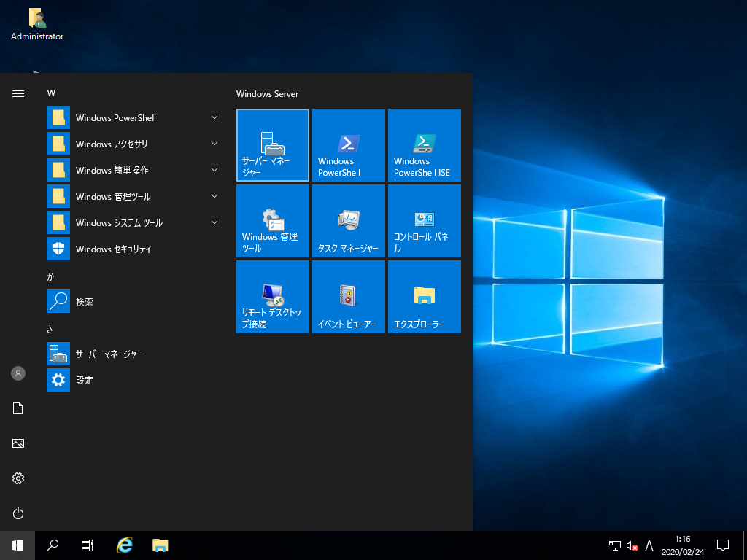Expand the Windows PowerShell folder chevron
This screenshot has width=747, height=560.
pyautogui.click(x=214, y=117)
